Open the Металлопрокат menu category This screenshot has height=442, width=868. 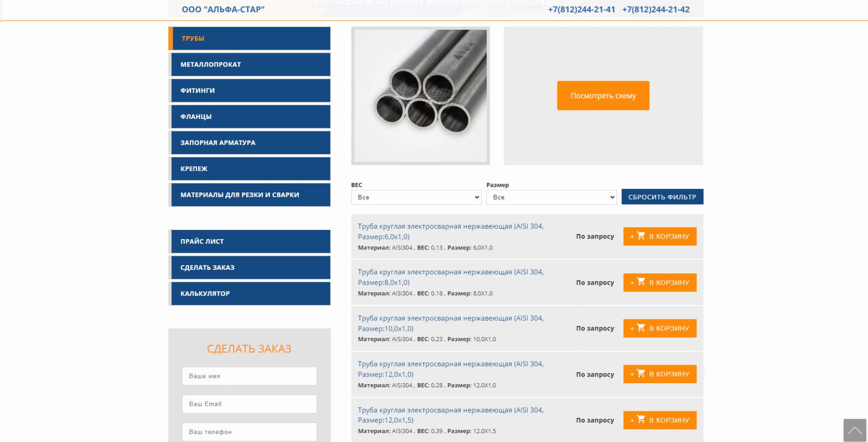(x=250, y=65)
